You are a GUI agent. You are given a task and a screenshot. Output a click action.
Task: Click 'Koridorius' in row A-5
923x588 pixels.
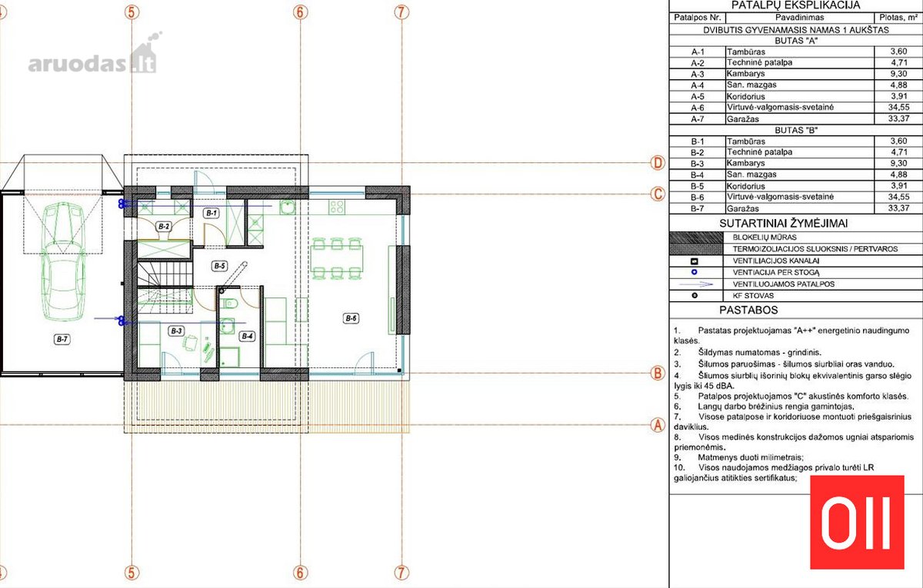click(746, 97)
